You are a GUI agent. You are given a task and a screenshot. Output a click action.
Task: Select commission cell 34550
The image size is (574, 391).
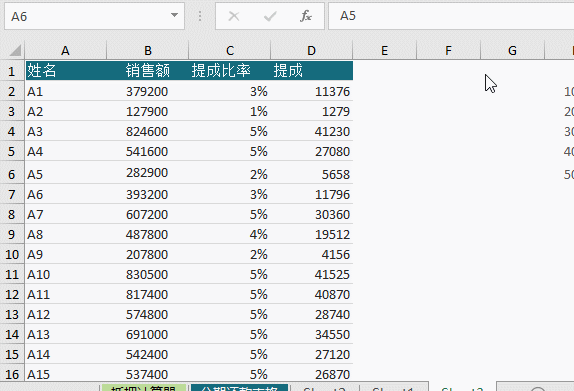click(x=312, y=334)
